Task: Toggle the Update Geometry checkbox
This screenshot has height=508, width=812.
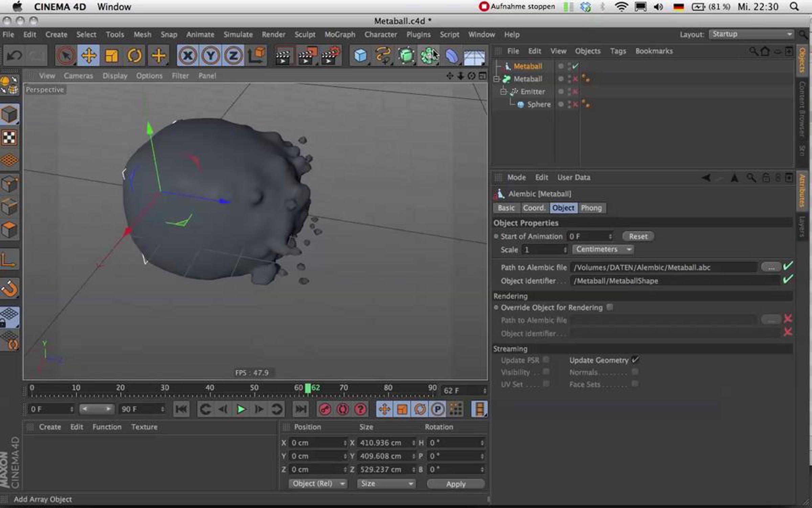Action: pos(635,360)
